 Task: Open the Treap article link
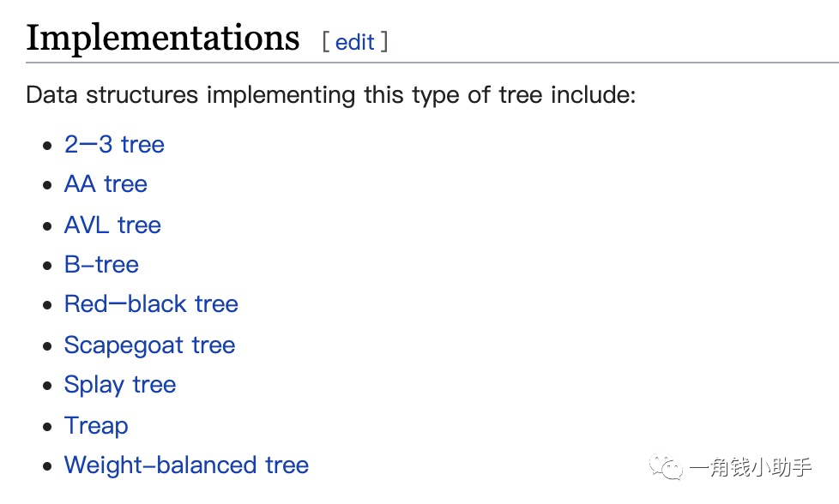pos(96,425)
